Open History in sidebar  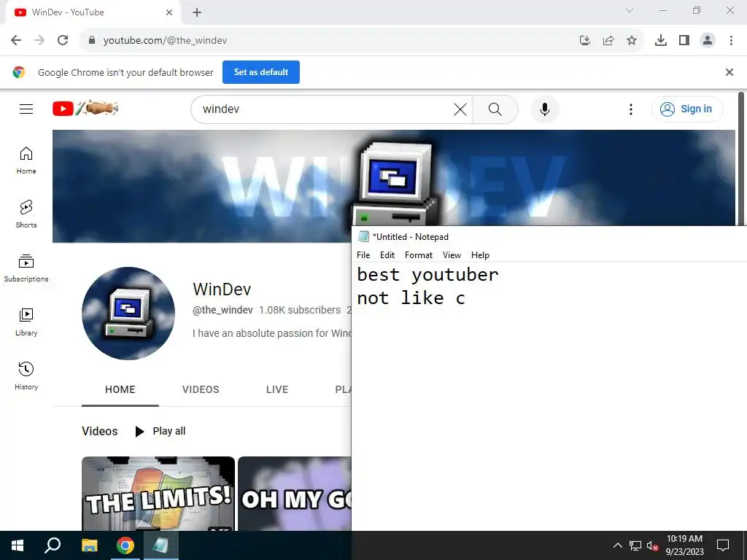(26, 376)
